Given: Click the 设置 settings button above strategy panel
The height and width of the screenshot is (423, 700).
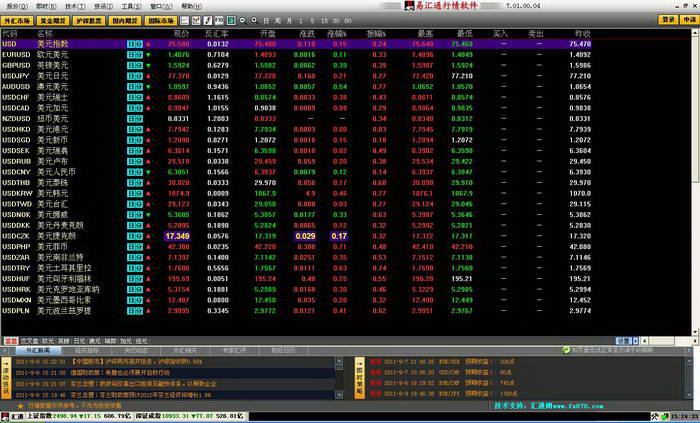Looking at the screenshot, I should coord(623,341).
